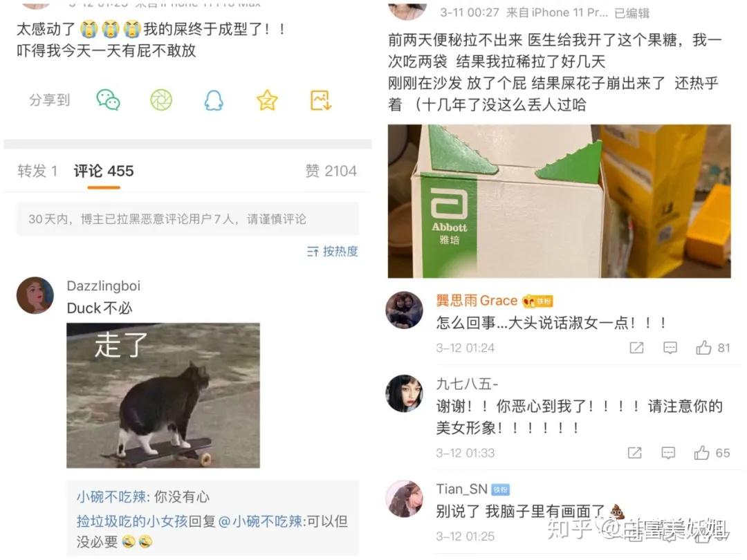View the cat on skateboard image
Image resolution: width=747 pixels, height=560 pixels.
[x=163, y=395]
